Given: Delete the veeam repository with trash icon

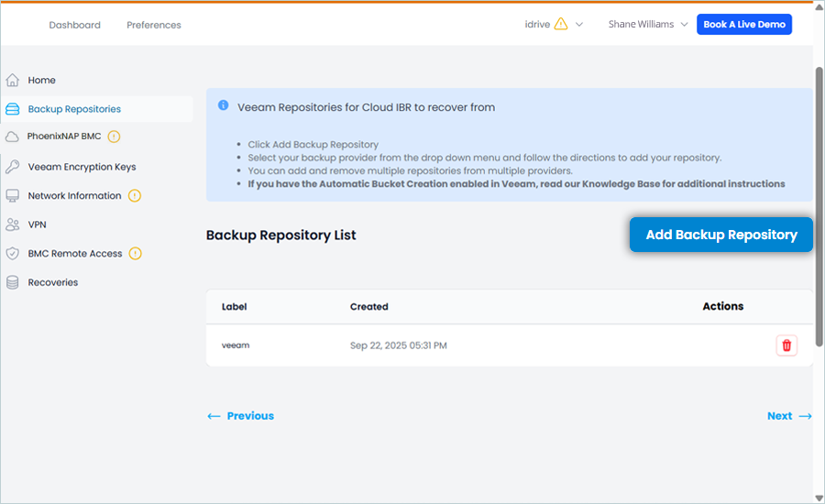Looking at the screenshot, I should (786, 345).
